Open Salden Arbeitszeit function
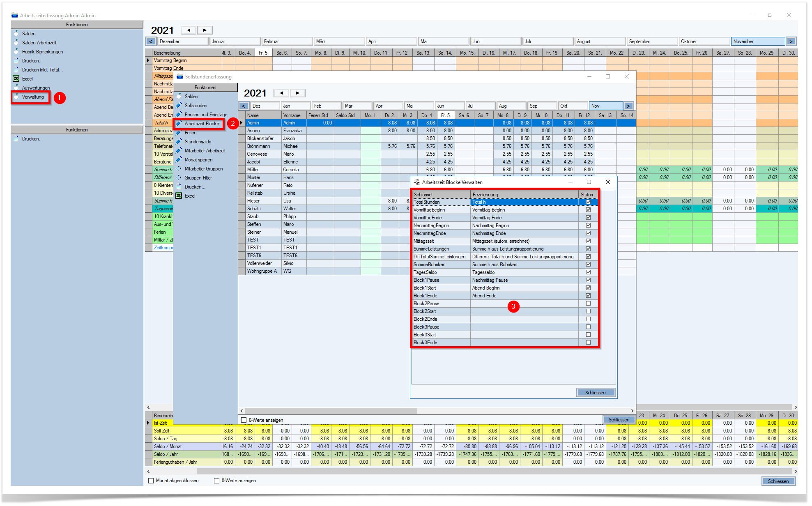812x506 pixels. point(39,43)
